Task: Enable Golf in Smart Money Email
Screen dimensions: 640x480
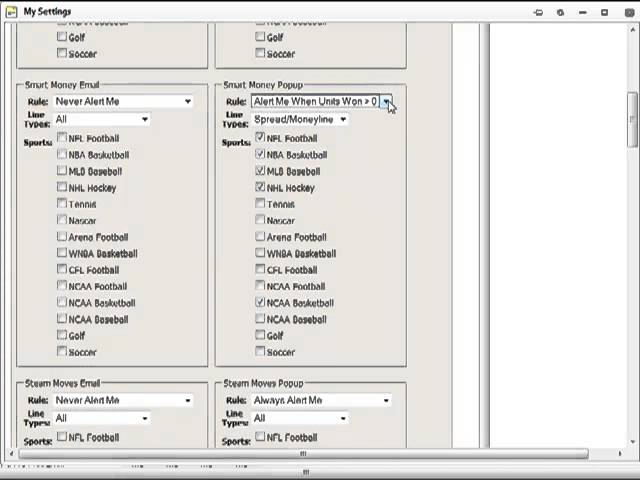Action: click(x=62, y=335)
